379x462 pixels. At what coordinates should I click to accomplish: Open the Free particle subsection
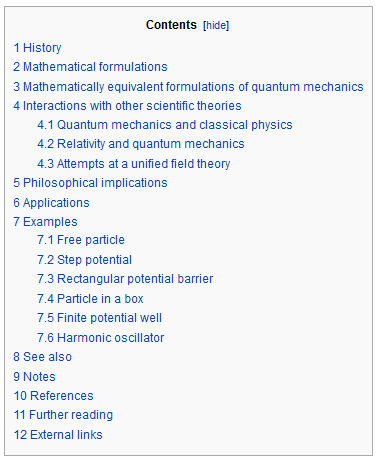pos(81,240)
